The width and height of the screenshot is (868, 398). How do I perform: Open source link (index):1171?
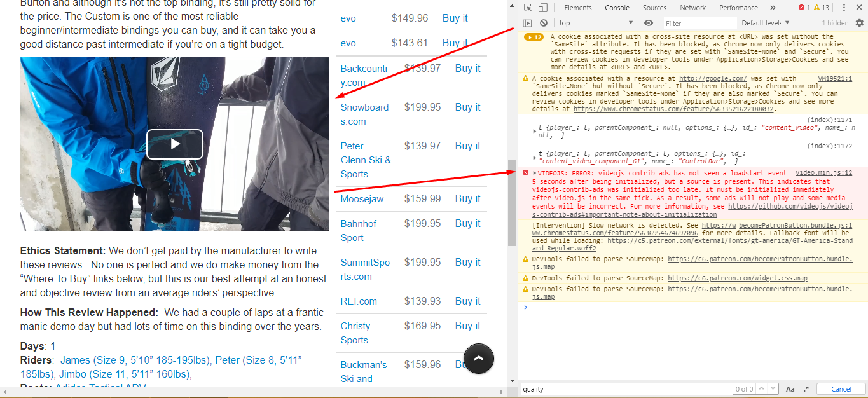pyautogui.click(x=829, y=120)
